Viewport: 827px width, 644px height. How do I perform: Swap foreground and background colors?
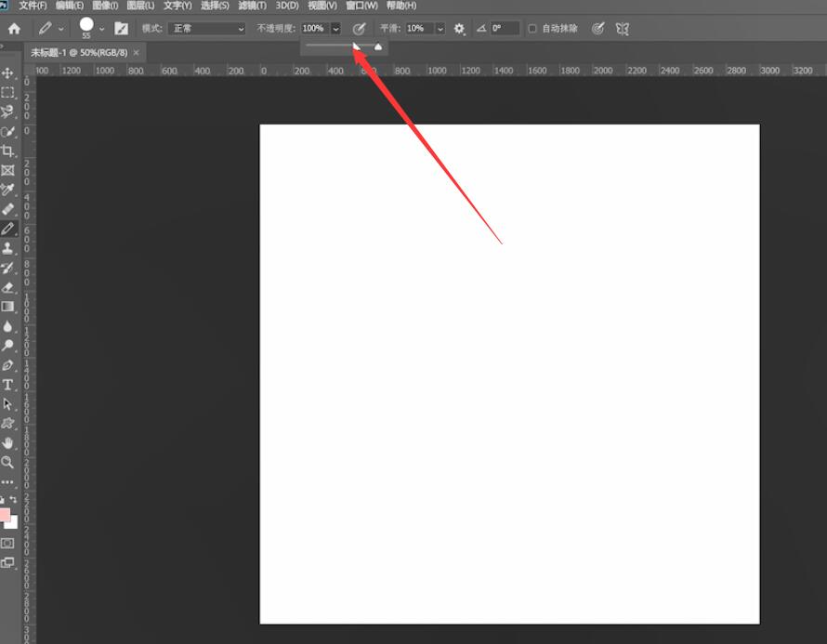[x=13, y=499]
